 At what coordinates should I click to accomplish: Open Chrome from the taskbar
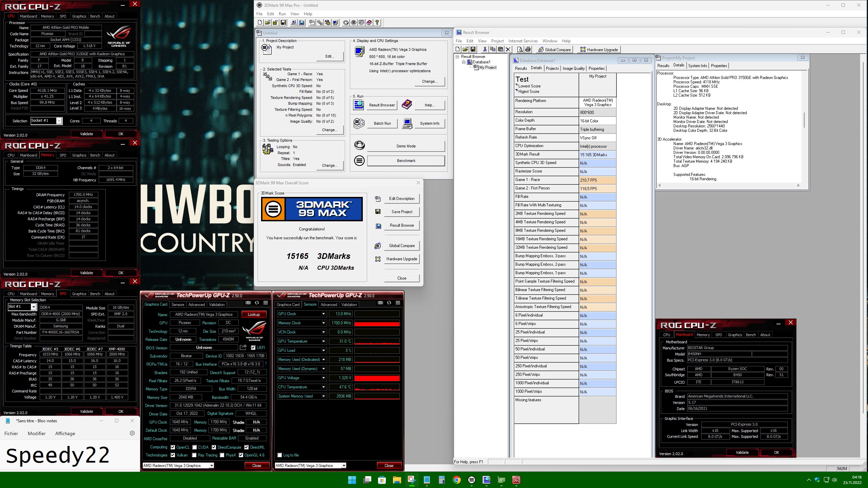click(x=456, y=480)
